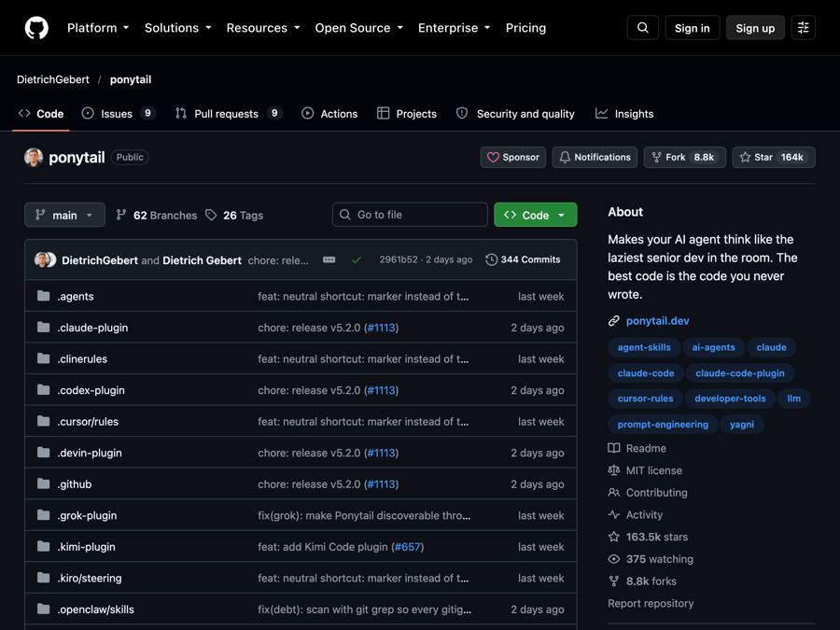Open the Resources dropdown menu
This screenshot has width=840, height=630.
263,28
